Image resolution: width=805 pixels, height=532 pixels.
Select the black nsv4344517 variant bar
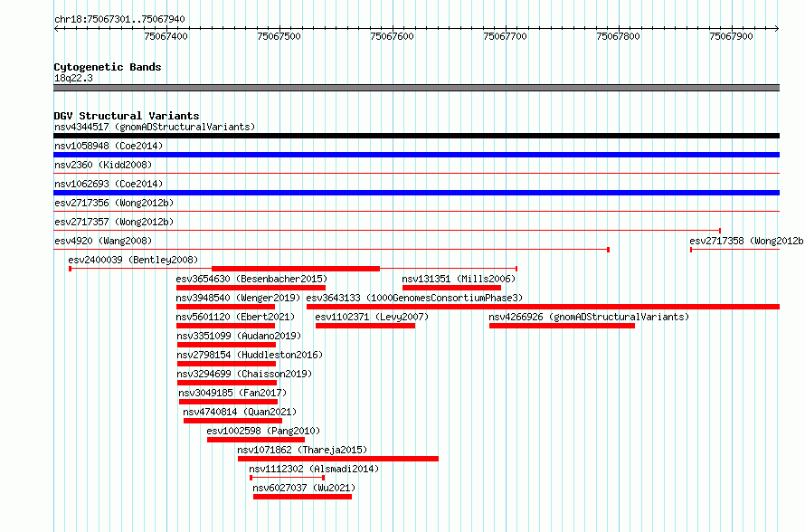(x=416, y=136)
